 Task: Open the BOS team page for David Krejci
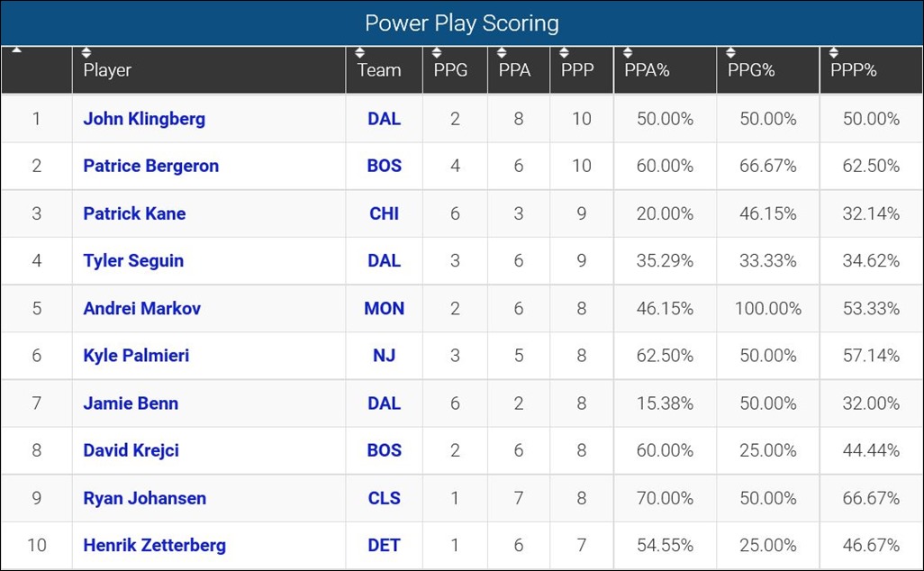(384, 450)
